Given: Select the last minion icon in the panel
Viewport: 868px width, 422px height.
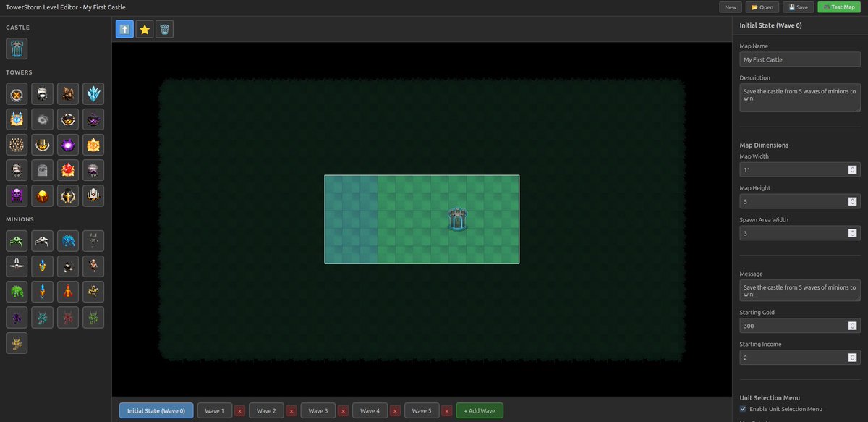Looking at the screenshot, I should (x=16, y=342).
